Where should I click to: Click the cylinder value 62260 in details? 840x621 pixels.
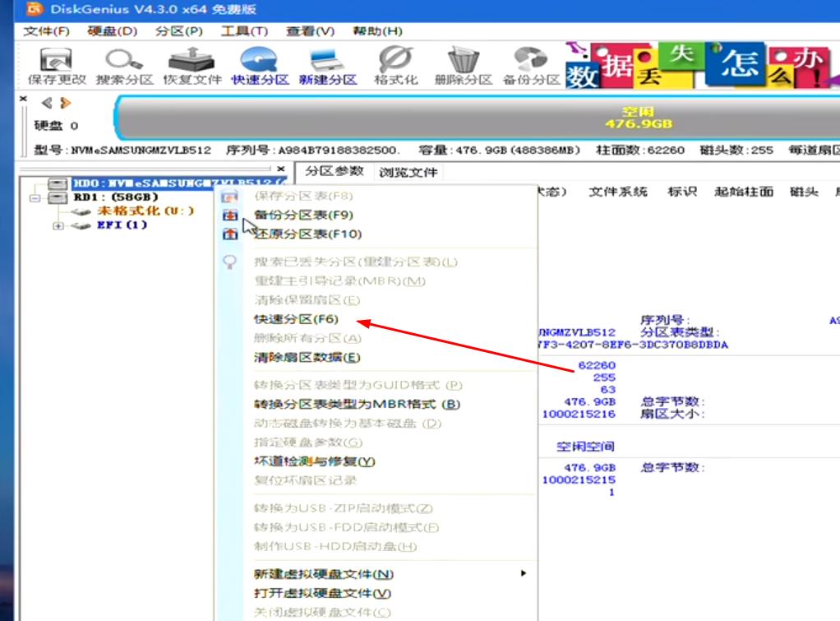point(597,365)
